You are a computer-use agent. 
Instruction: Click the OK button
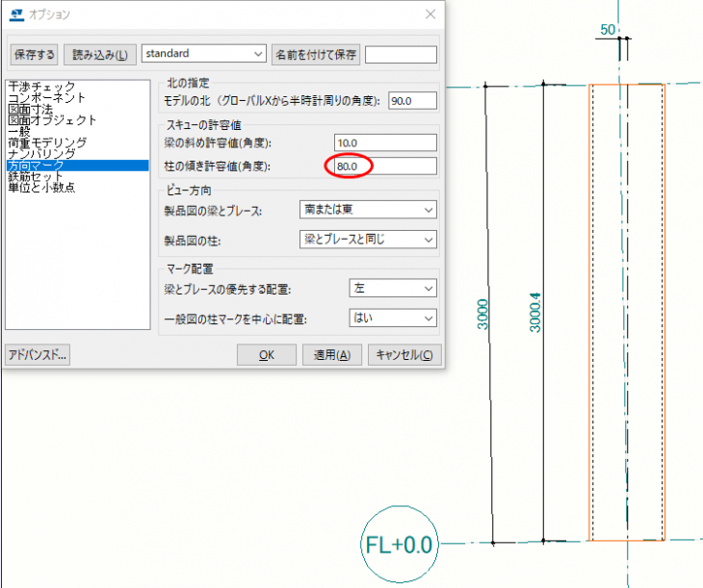click(267, 355)
